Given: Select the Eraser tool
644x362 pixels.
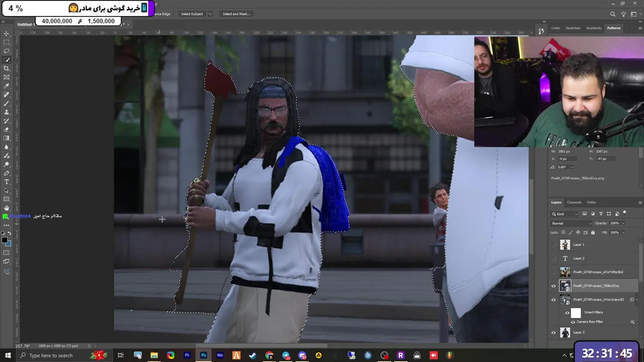Looking at the screenshot, I should pos(7,129).
